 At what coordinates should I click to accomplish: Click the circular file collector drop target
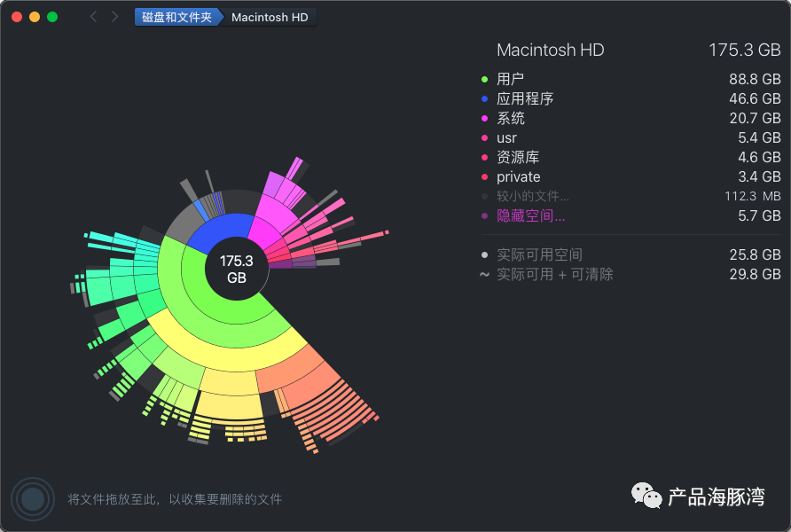tap(33, 498)
